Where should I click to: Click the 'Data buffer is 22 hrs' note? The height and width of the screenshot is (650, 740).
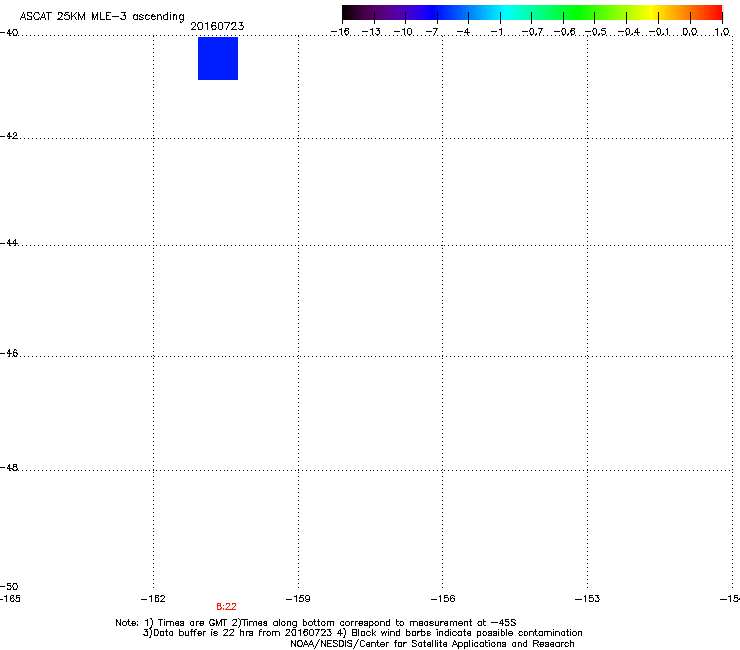point(362,633)
